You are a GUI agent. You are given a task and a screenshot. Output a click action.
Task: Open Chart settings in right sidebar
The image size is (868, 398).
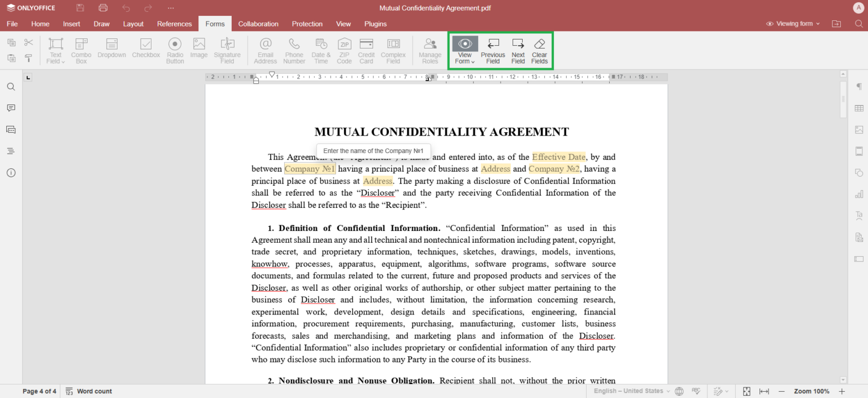(x=859, y=194)
